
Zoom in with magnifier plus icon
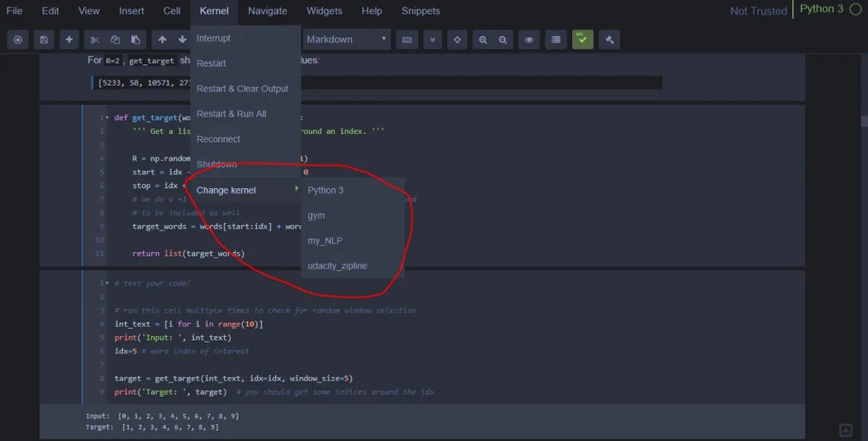tap(482, 40)
